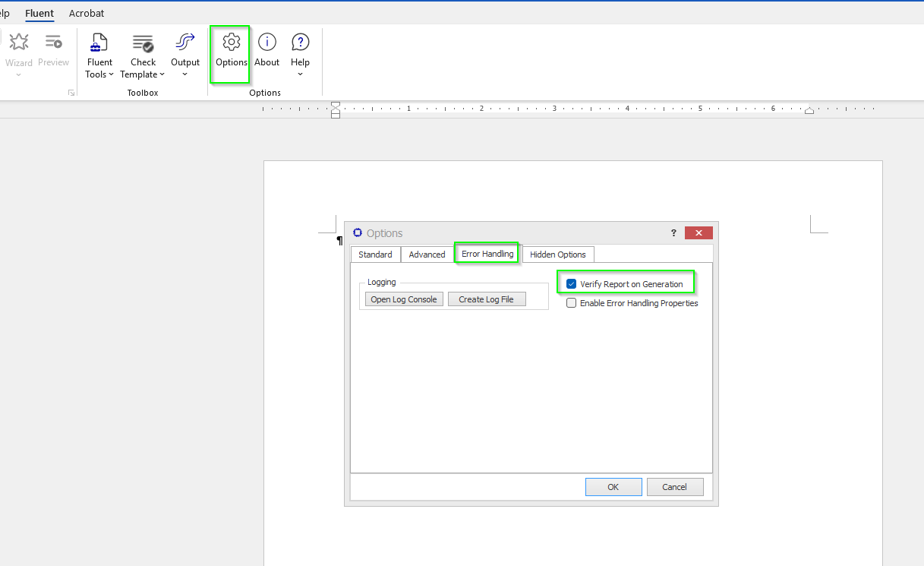Open the Fluent Tools icon
This screenshot has height=566, width=924.
pos(99,43)
